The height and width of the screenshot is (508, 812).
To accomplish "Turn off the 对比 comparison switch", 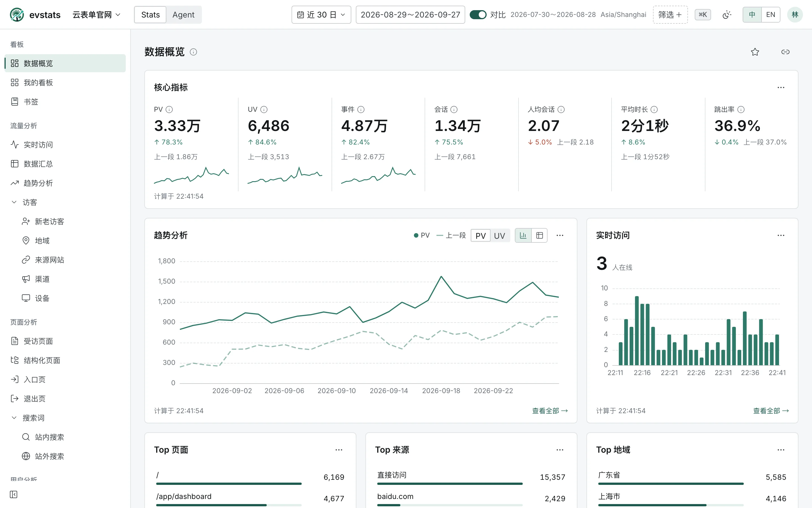I will 478,15.
